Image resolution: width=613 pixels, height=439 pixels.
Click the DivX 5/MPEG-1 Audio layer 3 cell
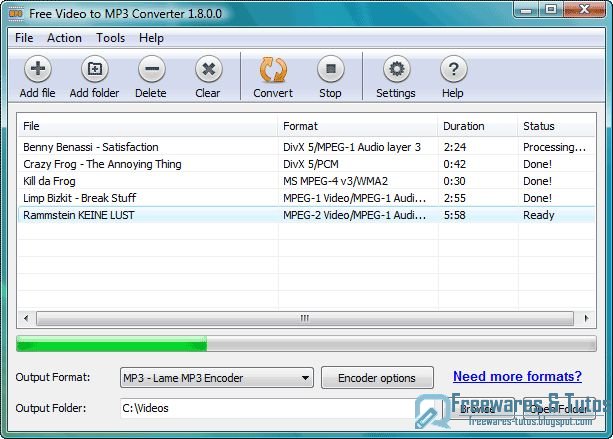[x=352, y=147]
